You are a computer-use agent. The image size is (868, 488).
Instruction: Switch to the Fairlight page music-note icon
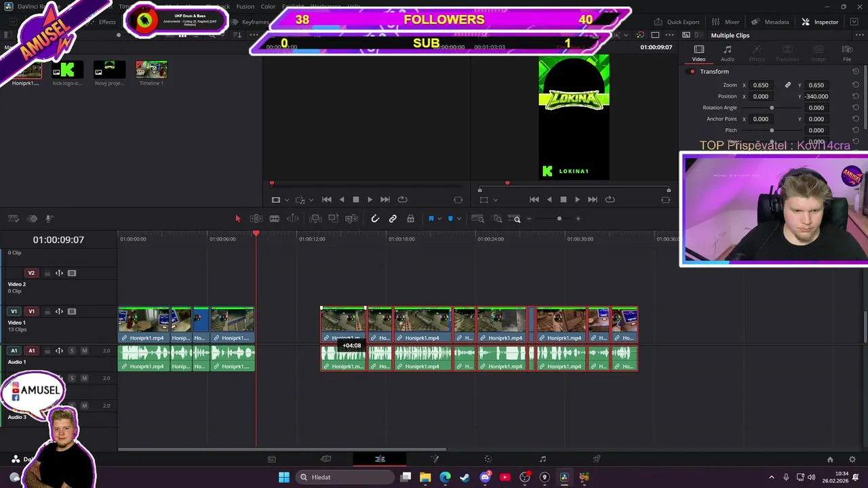pos(542,459)
